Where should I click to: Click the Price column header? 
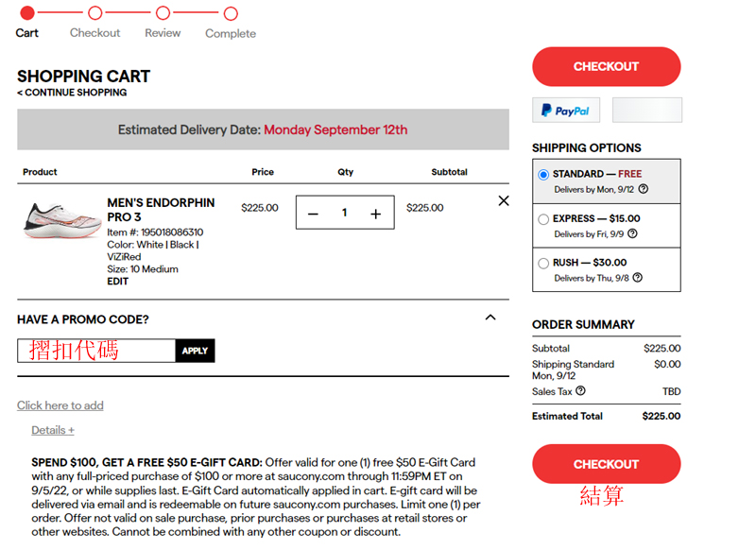pos(263,172)
